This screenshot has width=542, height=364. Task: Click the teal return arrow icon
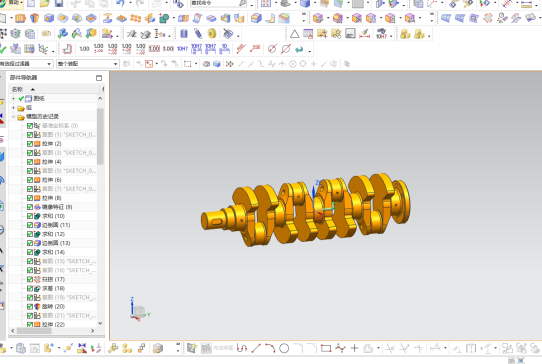(299, 49)
